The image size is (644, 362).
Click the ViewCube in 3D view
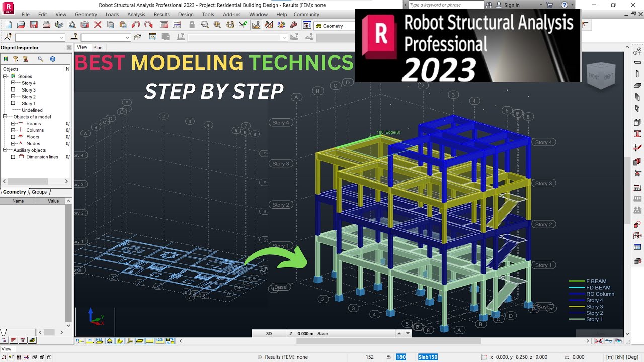click(601, 76)
